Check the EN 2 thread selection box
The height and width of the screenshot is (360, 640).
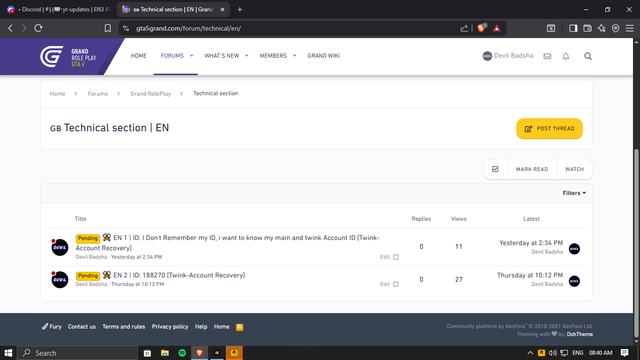pyautogui.click(x=396, y=284)
